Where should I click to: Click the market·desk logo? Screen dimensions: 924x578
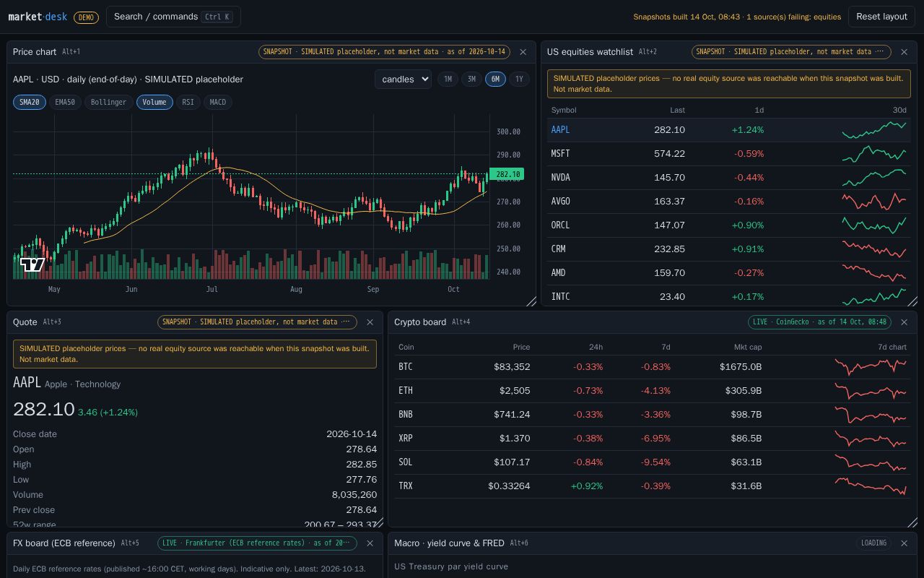tap(38, 17)
